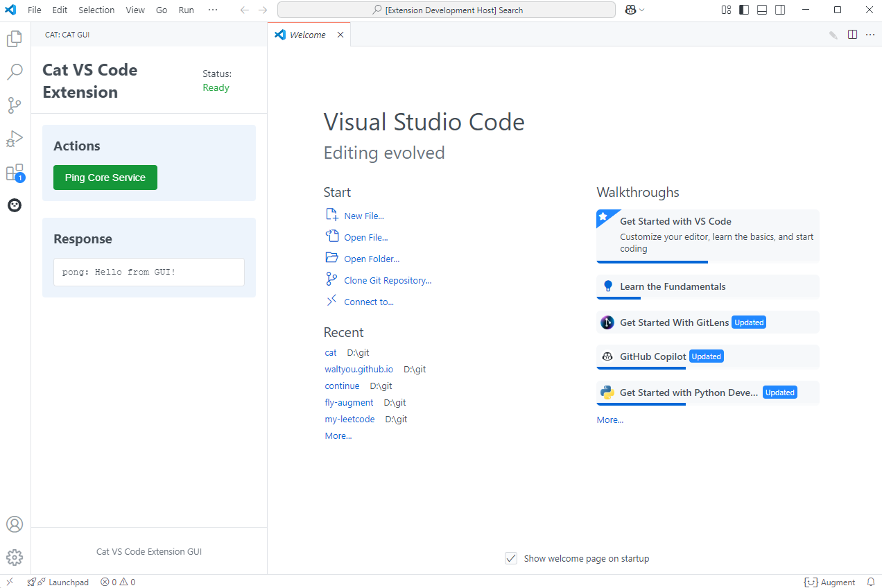Screen dimensions: 882x588
Task: Go forward using the right arrow
Action: [x=262, y=10]
